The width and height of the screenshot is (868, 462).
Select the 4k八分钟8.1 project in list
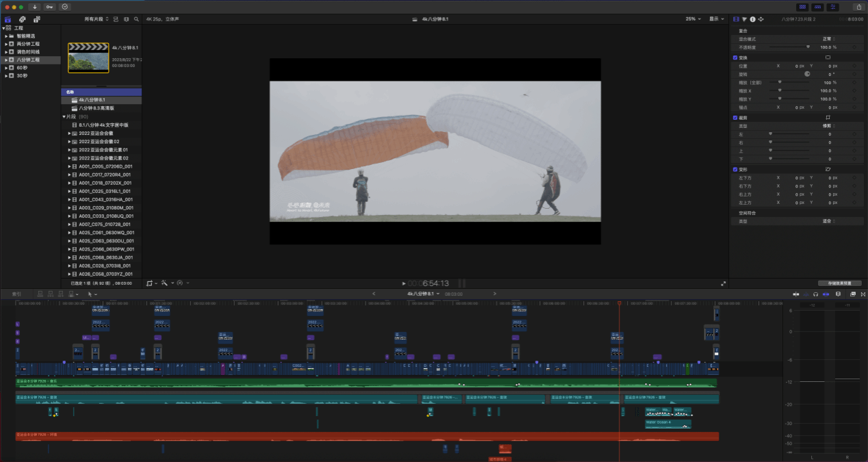click(x=91, y=100)
